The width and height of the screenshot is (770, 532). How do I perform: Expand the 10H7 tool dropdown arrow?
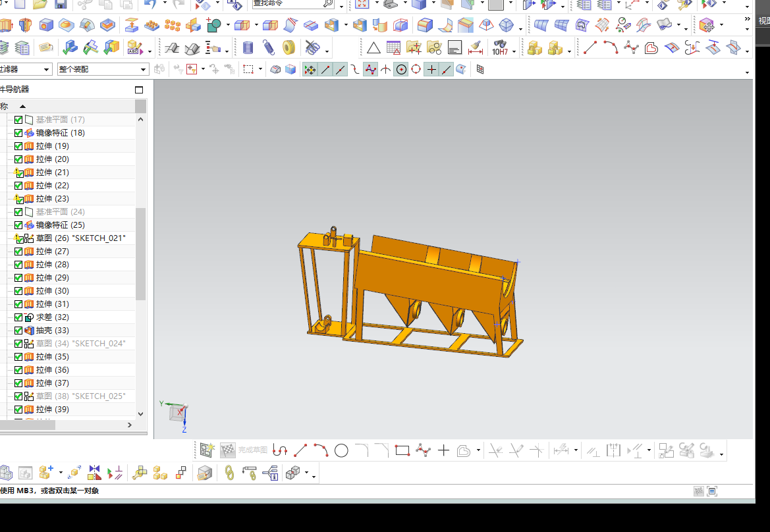pos(515,50)
